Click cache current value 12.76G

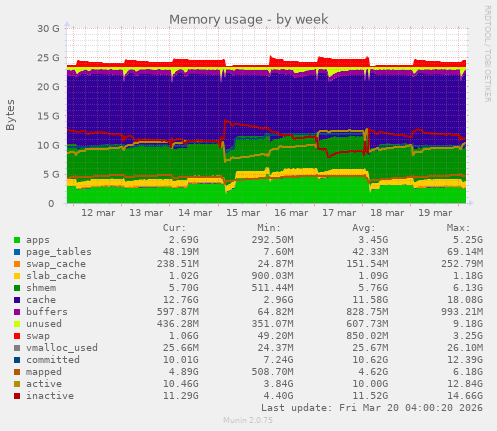(x=180, y=300)
